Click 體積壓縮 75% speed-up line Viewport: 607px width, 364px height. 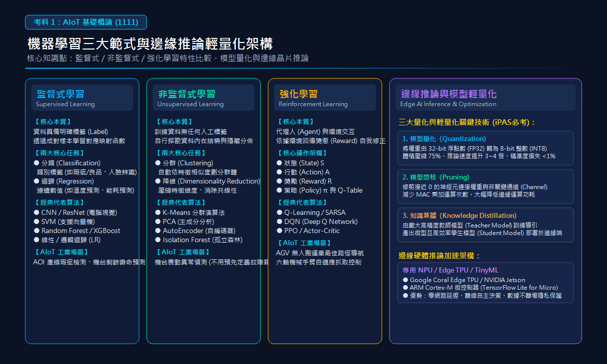[x=479, y=156]
